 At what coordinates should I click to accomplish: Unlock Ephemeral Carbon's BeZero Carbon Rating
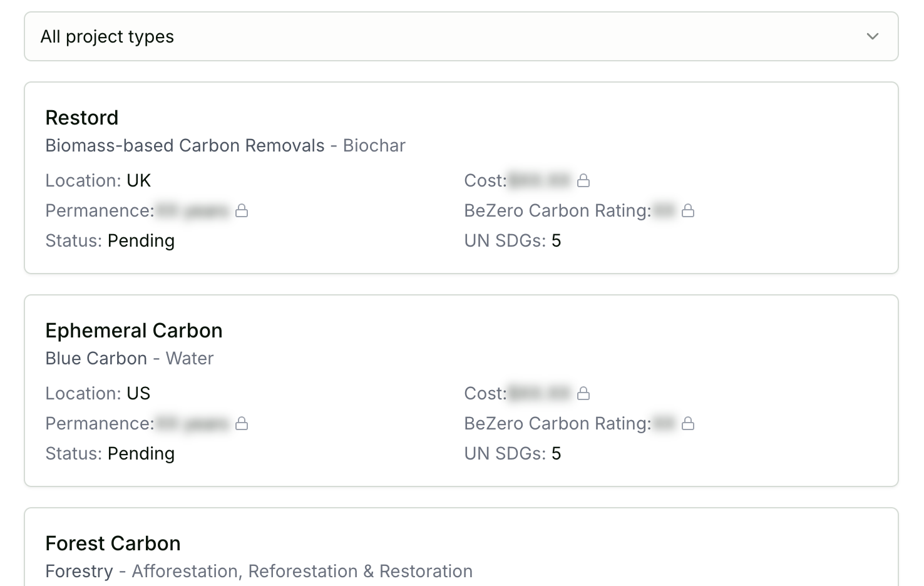pos(687,424)
